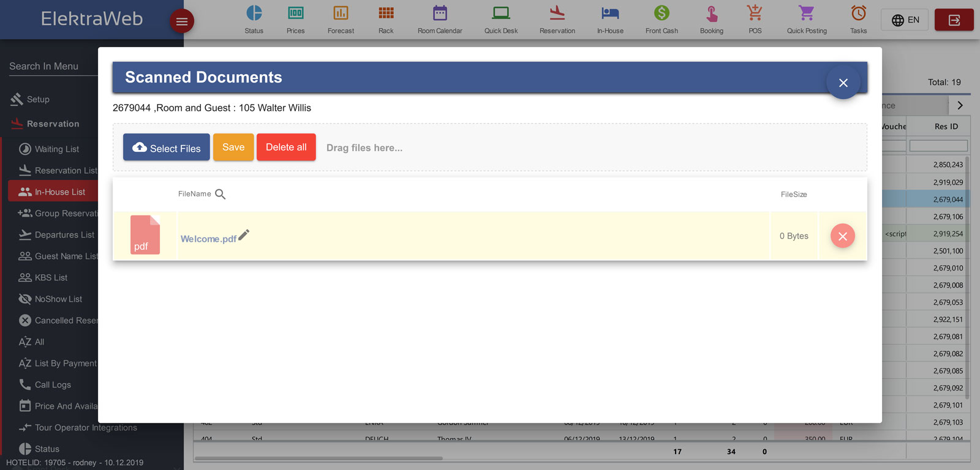Click the red hamburger menu button
Screen dimensions: 980x470
click(182, 21)
